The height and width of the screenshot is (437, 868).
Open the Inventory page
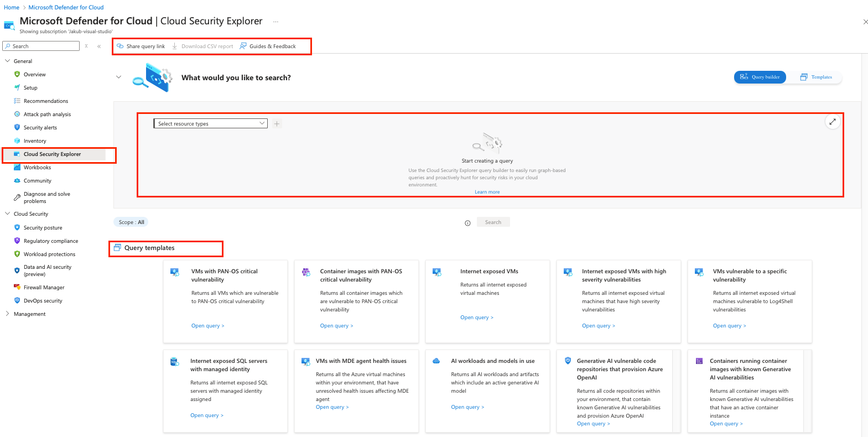(35, 141)
